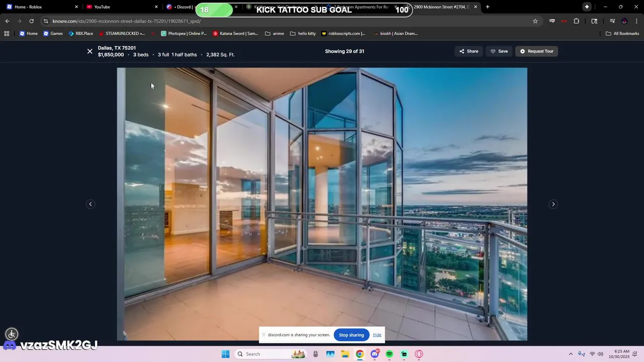The image size is (644, 362).
Task: Open the Windows Start menu
Action: 225,354
